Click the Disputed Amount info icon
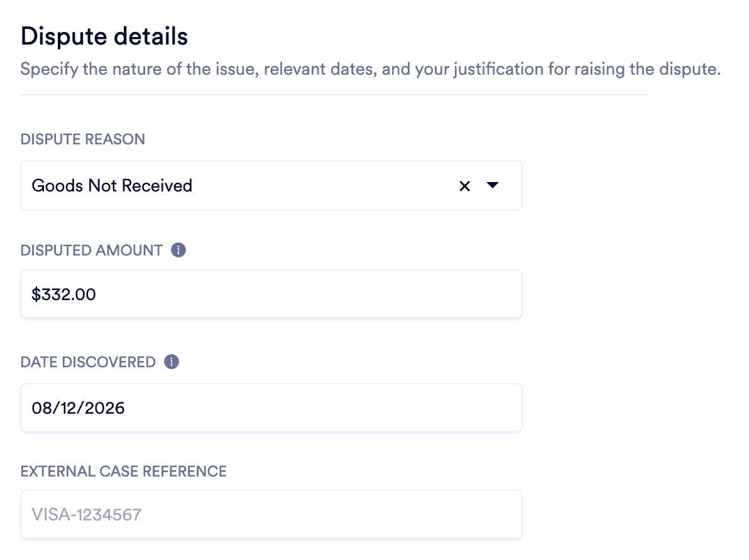The width and height of the screenshot is (749, 560). click(179, 250)
